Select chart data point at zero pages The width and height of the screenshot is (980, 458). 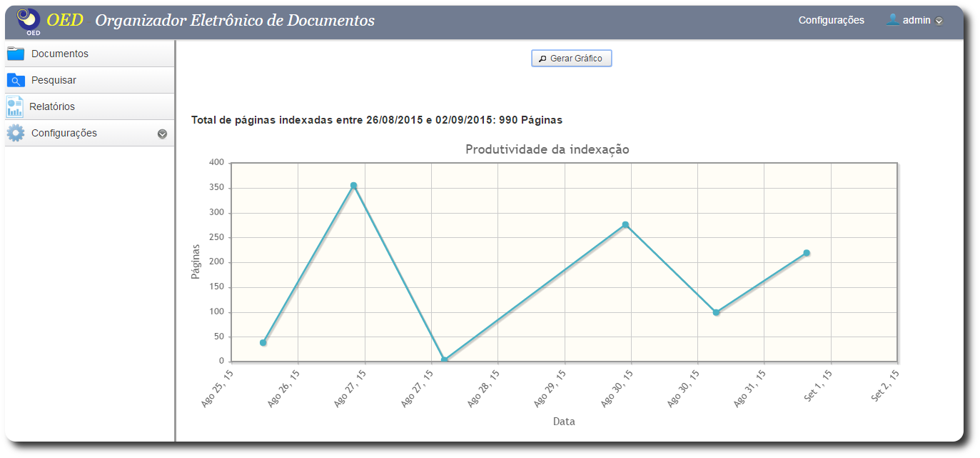click(x=444, y=360)
